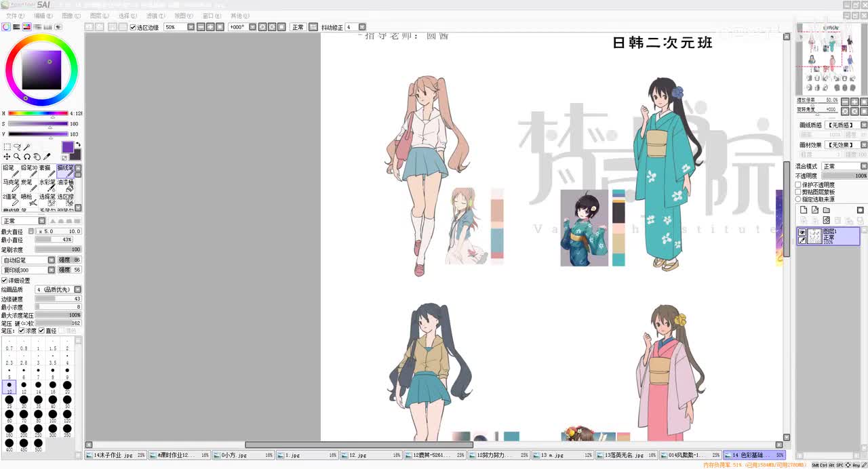This screenshot has width=868, height=469.
Task: Open the 滤镜 menu
Action: click(155, 16)
